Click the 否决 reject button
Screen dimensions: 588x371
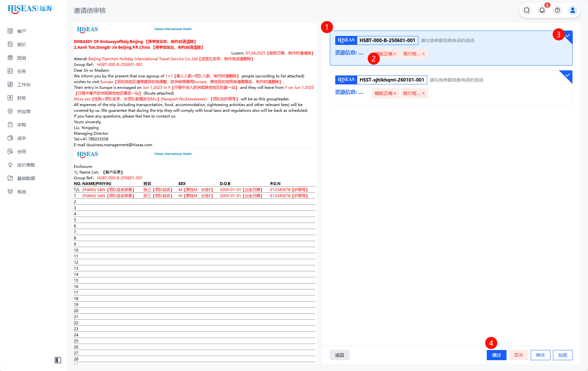click(x=518, y=355)
